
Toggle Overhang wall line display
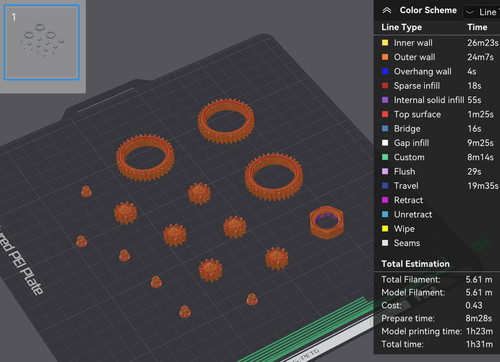[x=422, y=71]
